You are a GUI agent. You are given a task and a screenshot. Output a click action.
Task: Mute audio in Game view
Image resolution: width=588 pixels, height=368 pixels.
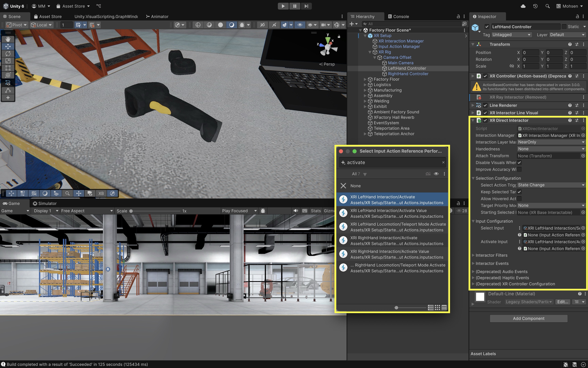click(x=296, y=211)
